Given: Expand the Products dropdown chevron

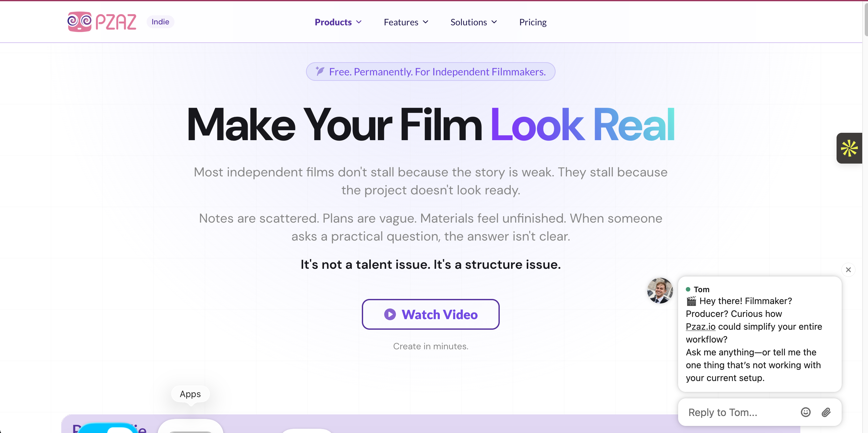Looking at the screenshot, I should click(359, 22).
